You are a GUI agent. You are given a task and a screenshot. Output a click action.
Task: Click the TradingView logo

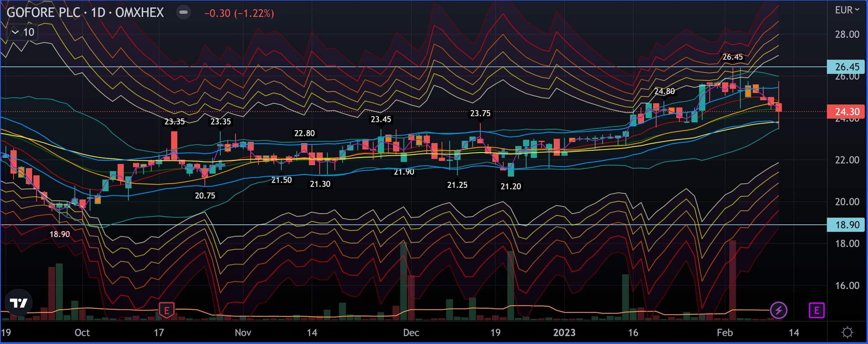(19, 303)
